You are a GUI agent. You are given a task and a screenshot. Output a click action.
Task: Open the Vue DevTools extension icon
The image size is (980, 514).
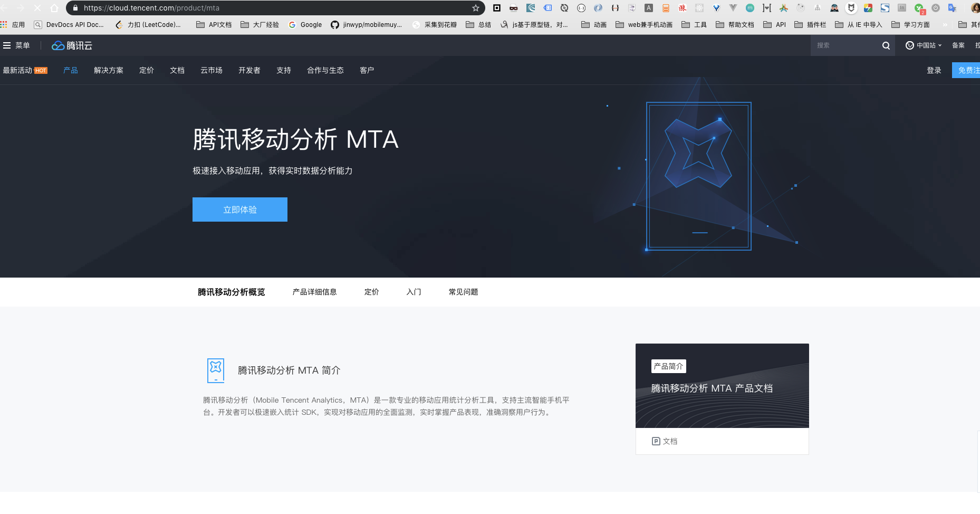point(733,8)
